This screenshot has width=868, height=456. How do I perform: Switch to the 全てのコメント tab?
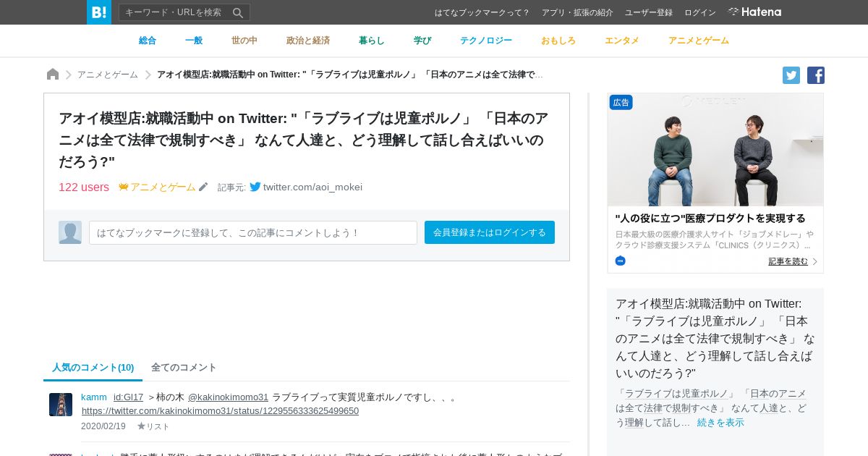click(x=184, y=368)
